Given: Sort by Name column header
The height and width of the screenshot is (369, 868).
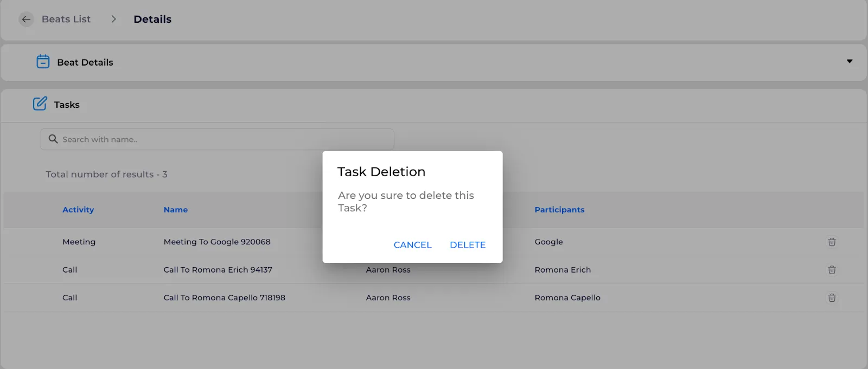Looking at the screenshot, I should pyautogui.click(x=176, y=210).
